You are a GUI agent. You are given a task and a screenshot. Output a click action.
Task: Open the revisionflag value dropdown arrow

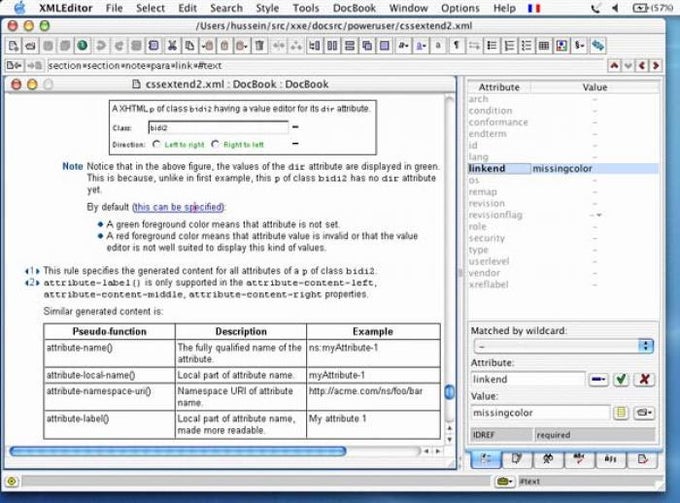click(x=599, y=215)
